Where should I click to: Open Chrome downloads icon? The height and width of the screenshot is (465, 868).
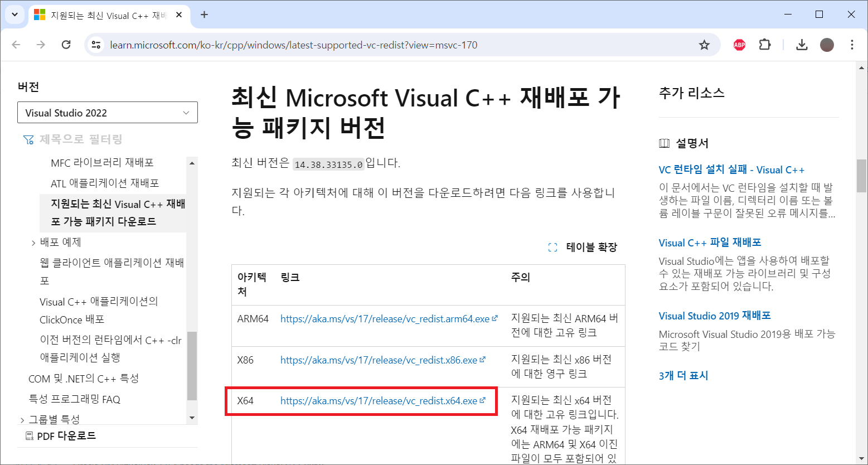click(x=802, y=45)
